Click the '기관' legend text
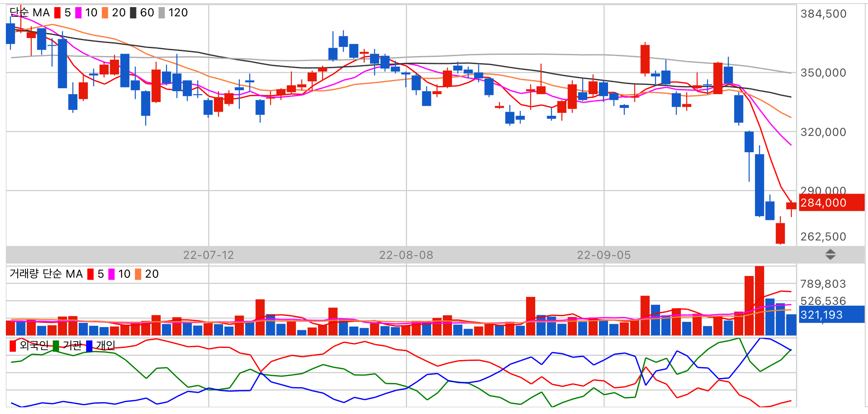The height and width of the screenshot is (414, 868). tap(72, 345)
